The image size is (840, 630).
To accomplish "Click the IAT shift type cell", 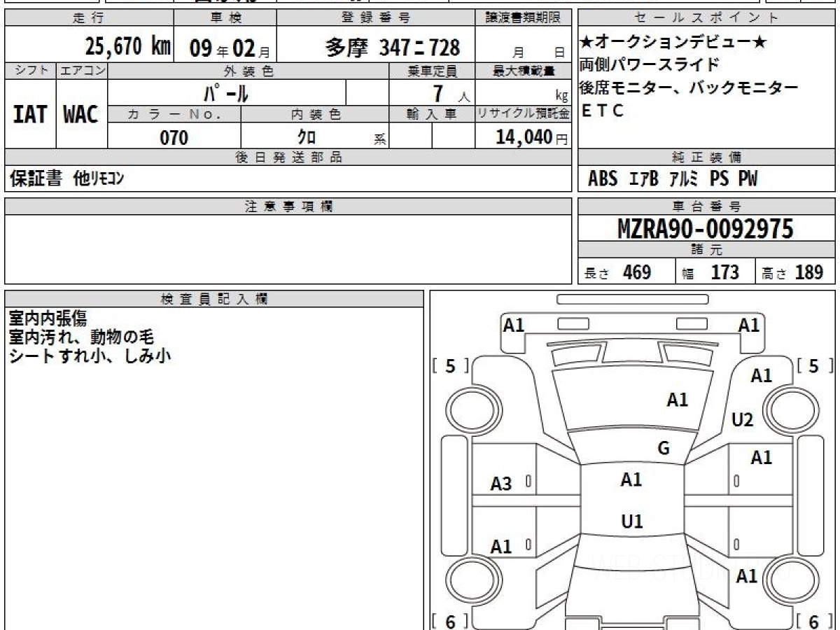I will [x=30, y=115].
